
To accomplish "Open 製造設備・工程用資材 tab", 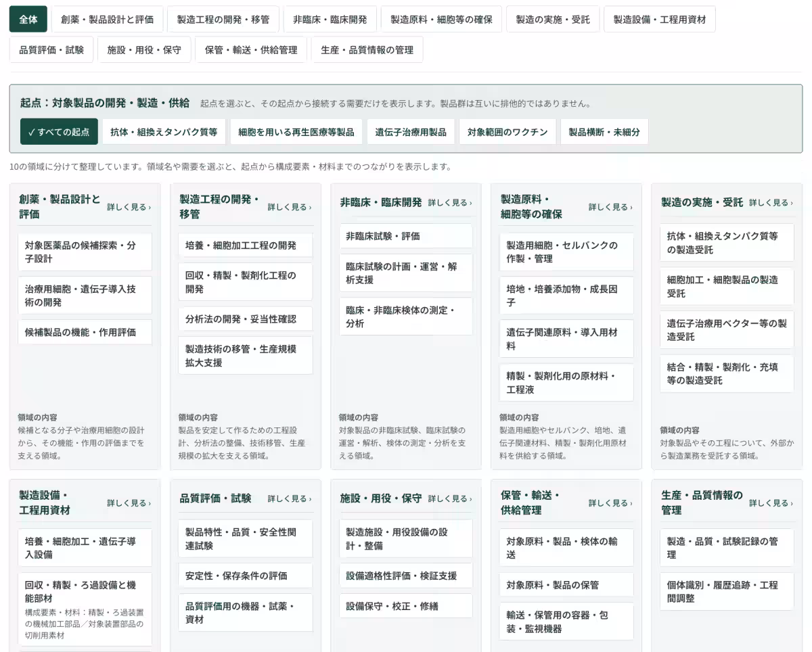I will pyautogui.click(x=660, y=20).
